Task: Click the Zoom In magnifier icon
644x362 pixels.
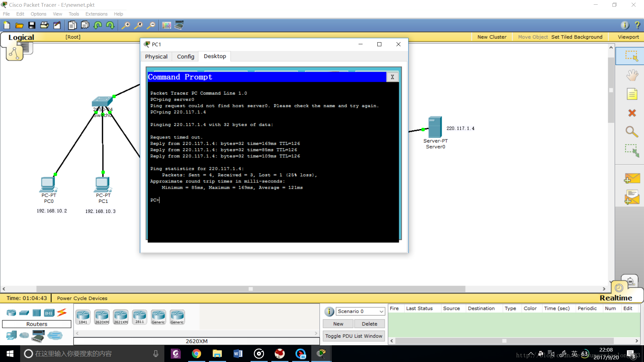Action: click(125, 25)
